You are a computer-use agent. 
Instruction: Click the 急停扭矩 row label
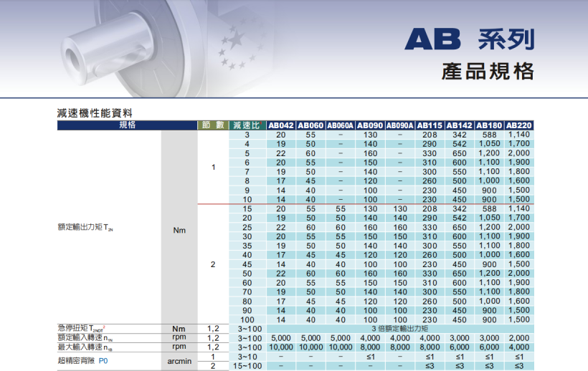(x=81, y=329)
